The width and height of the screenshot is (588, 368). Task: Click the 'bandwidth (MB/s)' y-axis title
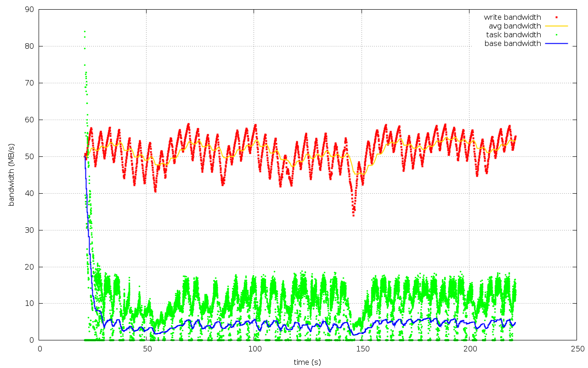[12, 174]
